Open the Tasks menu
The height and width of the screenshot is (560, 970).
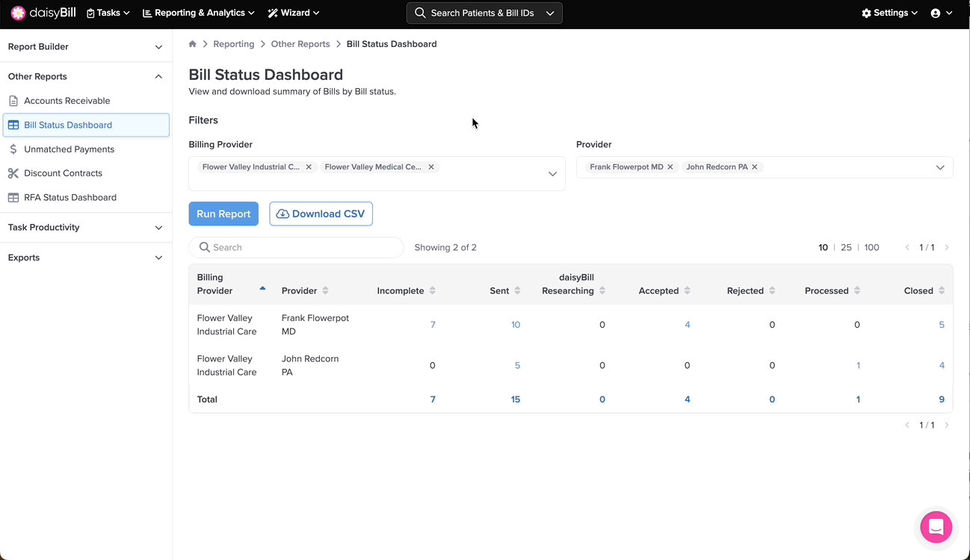(x=108, y=13)
